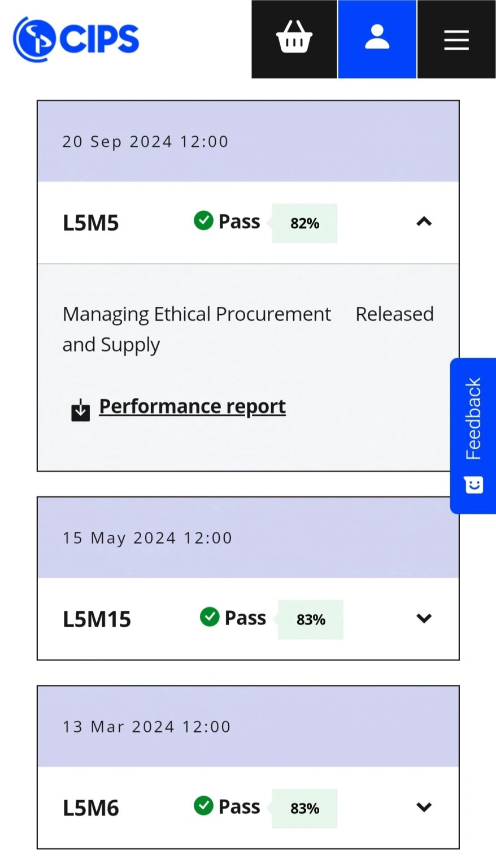Open the Performance report link
This screenshot has width=496, height=868.
(192, 406)
